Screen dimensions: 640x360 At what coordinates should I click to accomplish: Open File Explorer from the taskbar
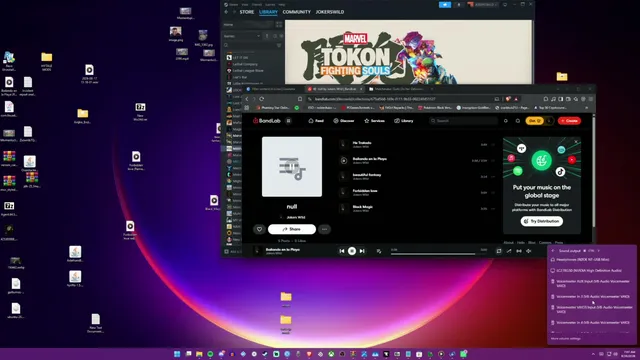pyautogui.click(x=199, y=354)
